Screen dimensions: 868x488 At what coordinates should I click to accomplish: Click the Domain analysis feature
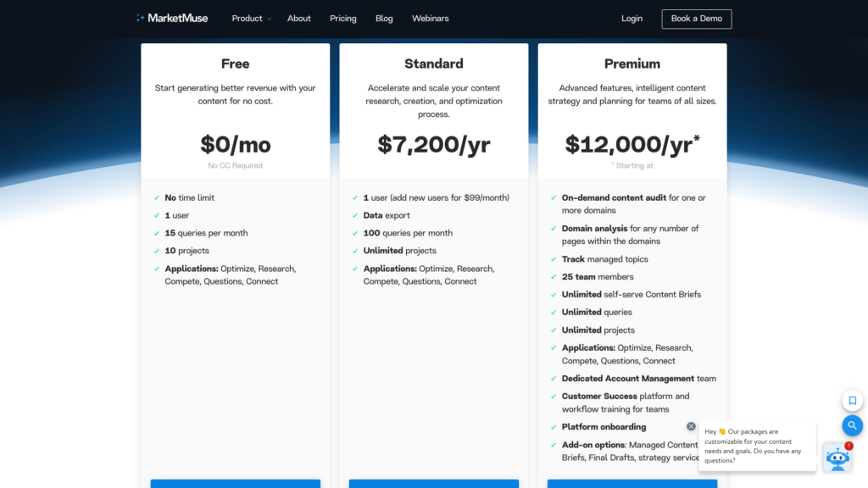point(630,235)
